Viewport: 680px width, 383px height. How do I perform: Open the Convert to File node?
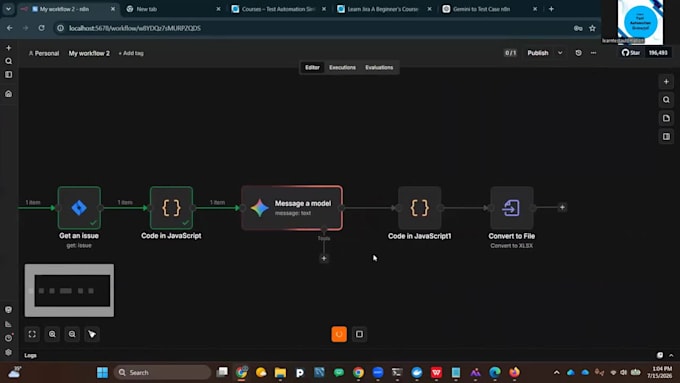(x=512, y=208)
